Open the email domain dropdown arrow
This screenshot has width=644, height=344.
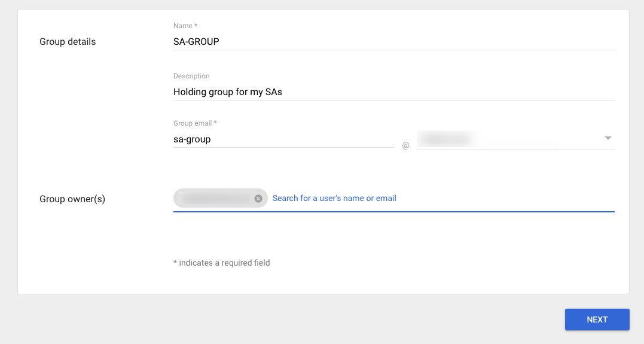[x=608, y=138]
